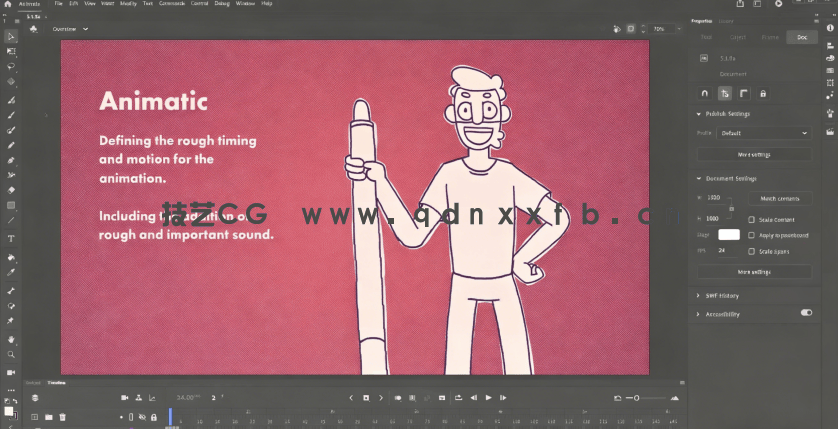The height and width of the screenshot is (429, 838).
Task: Click the layer depth icon in timeline
Action: (x=152, y=398)
